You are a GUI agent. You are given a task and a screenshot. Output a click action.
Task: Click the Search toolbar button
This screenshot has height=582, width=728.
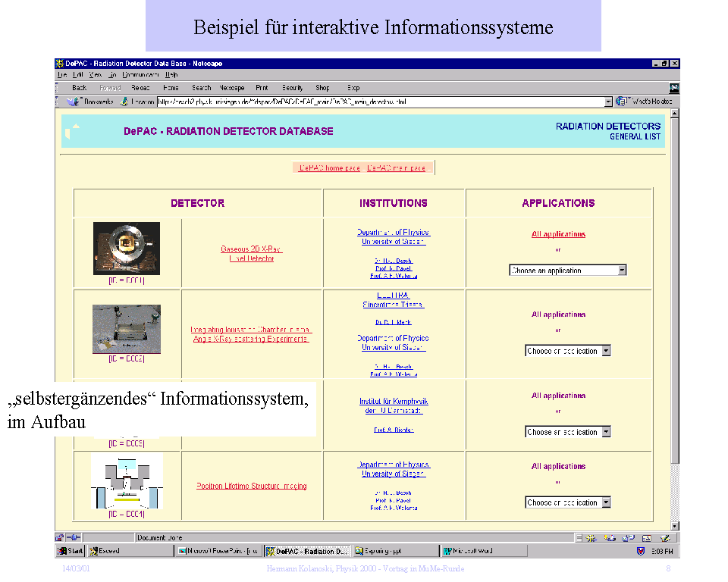tap(202, 88)
